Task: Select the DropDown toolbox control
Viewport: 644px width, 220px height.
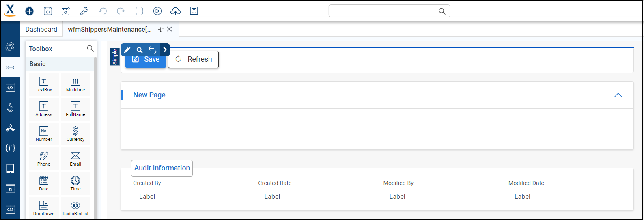Action: (x=44, y=208)
